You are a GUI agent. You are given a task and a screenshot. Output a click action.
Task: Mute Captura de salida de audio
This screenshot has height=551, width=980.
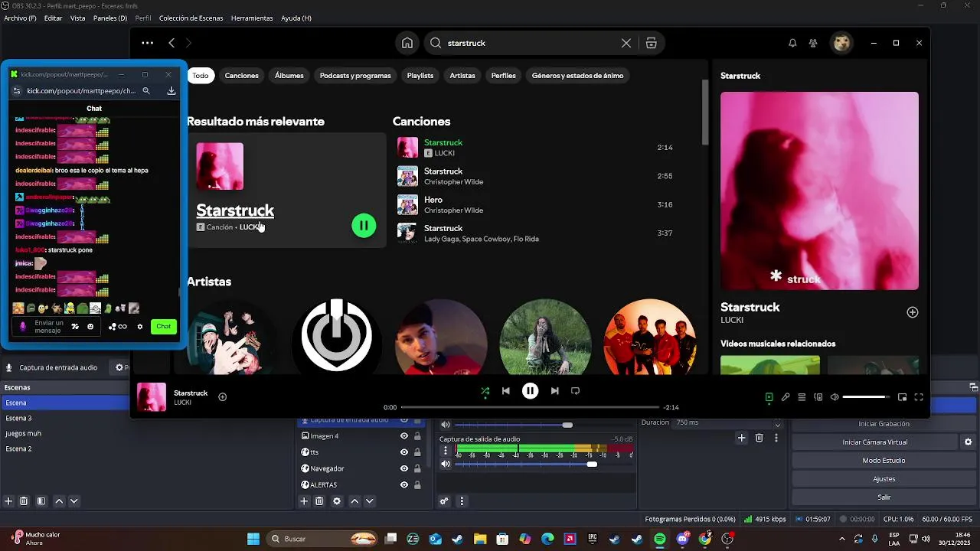(446, 464)
